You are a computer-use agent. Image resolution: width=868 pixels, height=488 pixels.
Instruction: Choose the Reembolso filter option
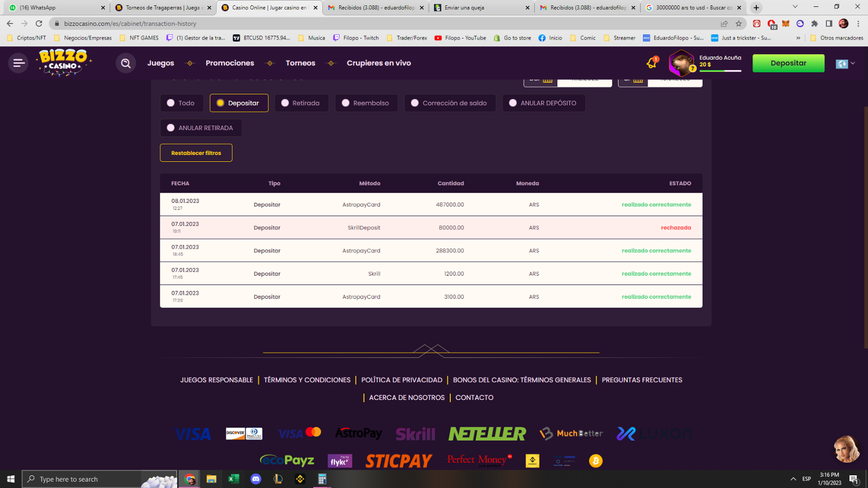pyautogui.click(x=366, y=103)
